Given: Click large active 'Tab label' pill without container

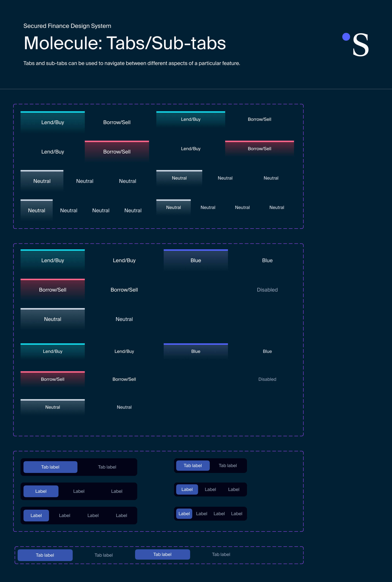Looking at the screenshot, I should tap(45, 555).
